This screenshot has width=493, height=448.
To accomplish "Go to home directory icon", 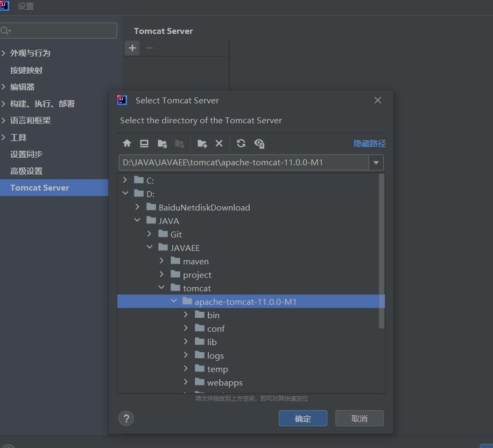I will tap(127, 143).
